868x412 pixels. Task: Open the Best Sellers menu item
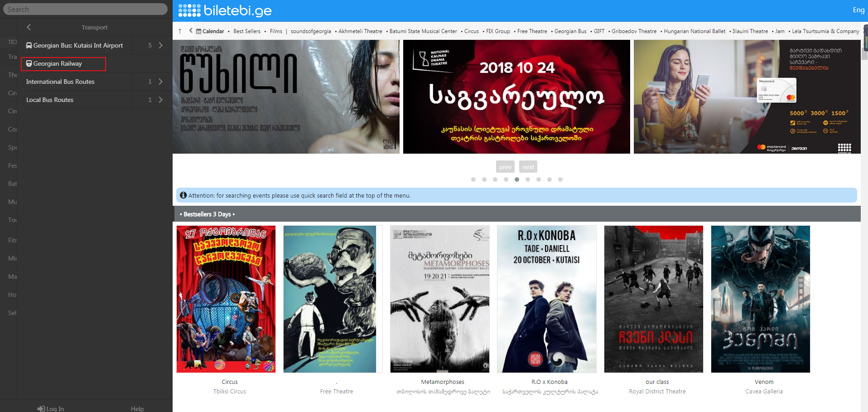pos(247,31)
